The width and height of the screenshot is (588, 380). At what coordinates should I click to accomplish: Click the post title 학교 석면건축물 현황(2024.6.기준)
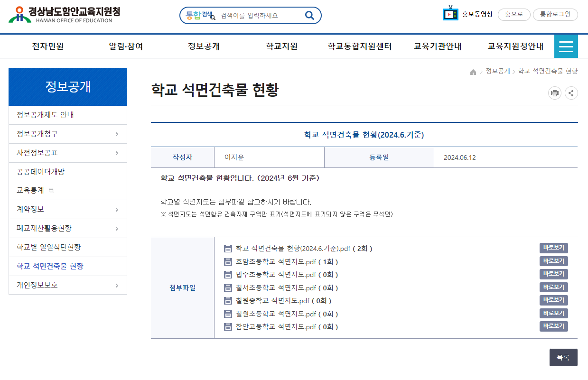pos(364,135)
